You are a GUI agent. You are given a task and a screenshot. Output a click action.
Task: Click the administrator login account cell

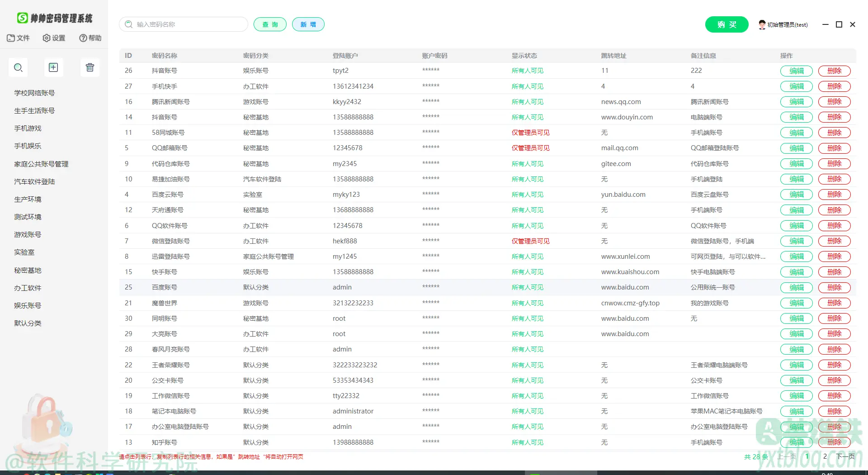(353, 411)
